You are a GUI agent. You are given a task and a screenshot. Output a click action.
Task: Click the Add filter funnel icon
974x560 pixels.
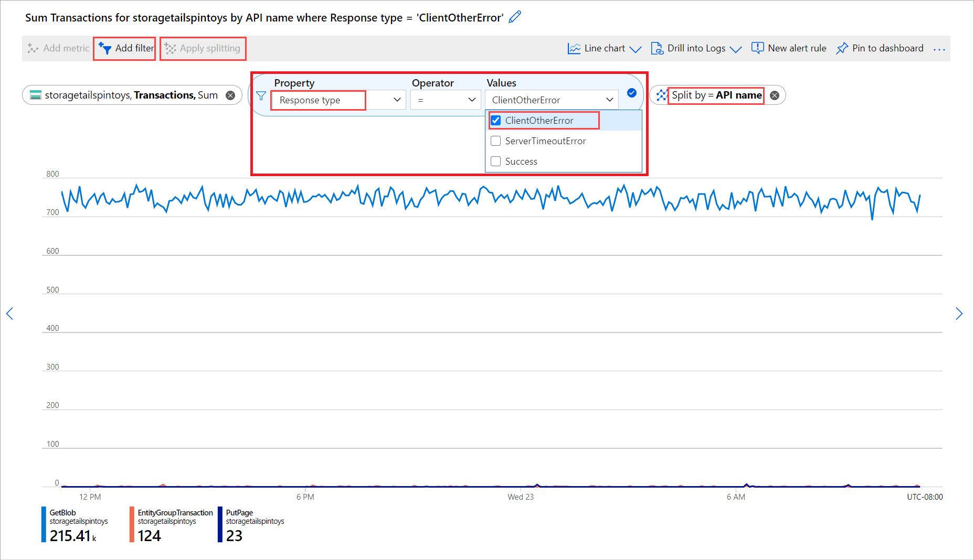pyautogui.click(x=105, y=48)
